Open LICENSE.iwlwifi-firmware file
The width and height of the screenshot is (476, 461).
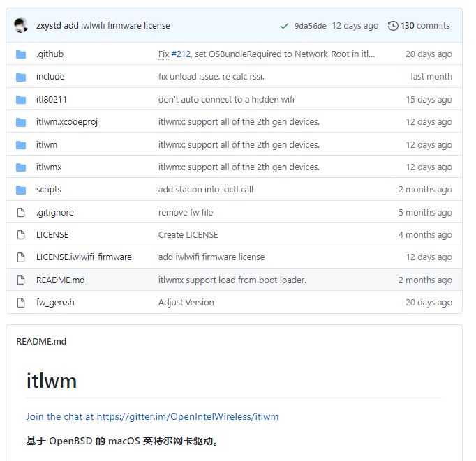(84, 257)
